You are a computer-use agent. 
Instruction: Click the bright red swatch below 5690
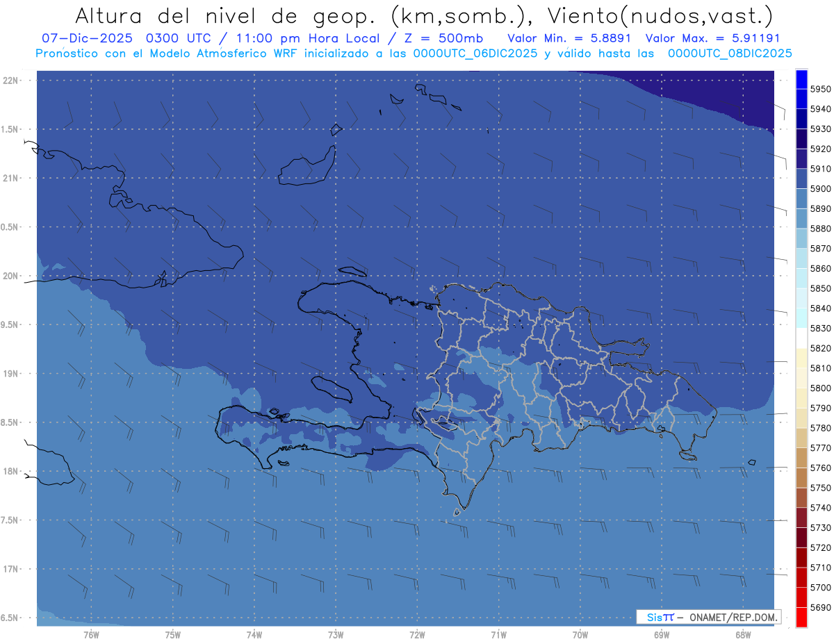point(801,617)
